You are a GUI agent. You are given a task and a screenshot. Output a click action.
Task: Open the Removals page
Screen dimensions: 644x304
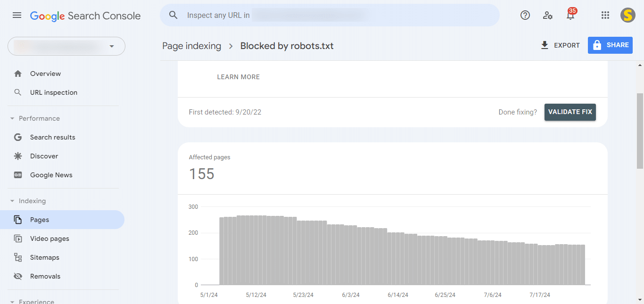62,276
